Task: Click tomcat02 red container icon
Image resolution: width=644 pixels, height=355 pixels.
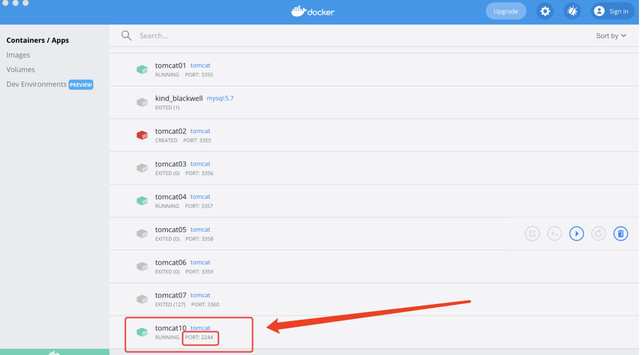Action: point(142,135)
